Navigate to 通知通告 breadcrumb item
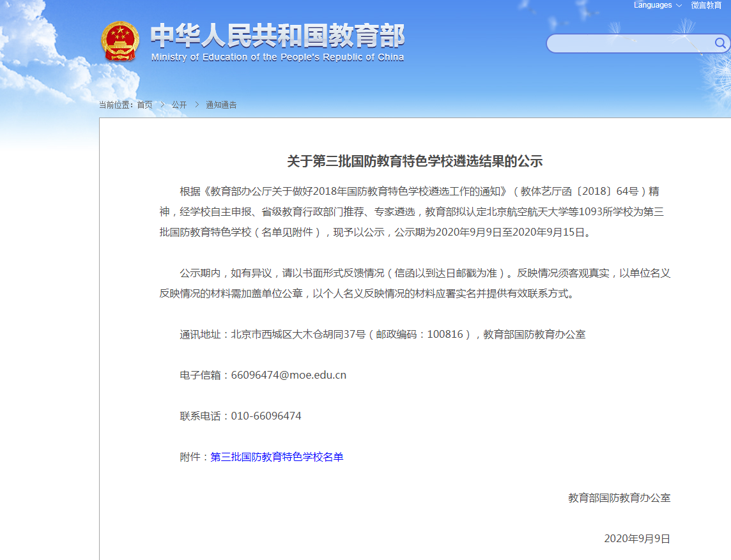The image size is (731, 560). click(x=221, y=105)
